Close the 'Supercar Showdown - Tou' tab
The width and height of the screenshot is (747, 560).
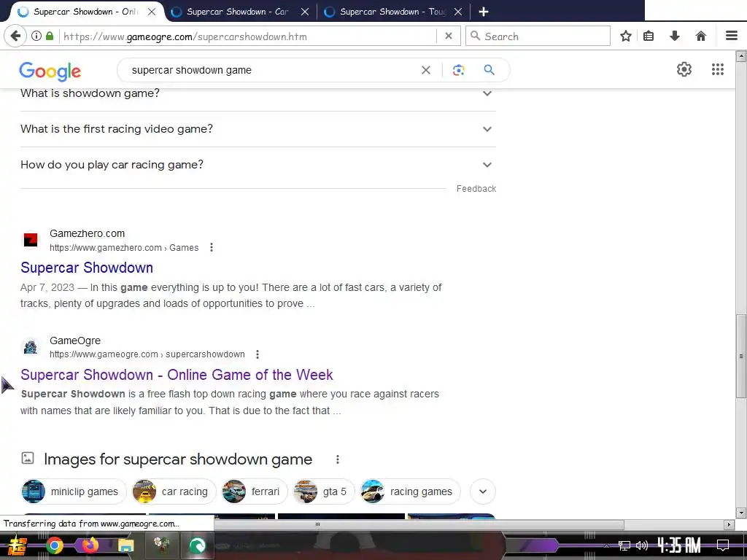[x=458, y=12]
